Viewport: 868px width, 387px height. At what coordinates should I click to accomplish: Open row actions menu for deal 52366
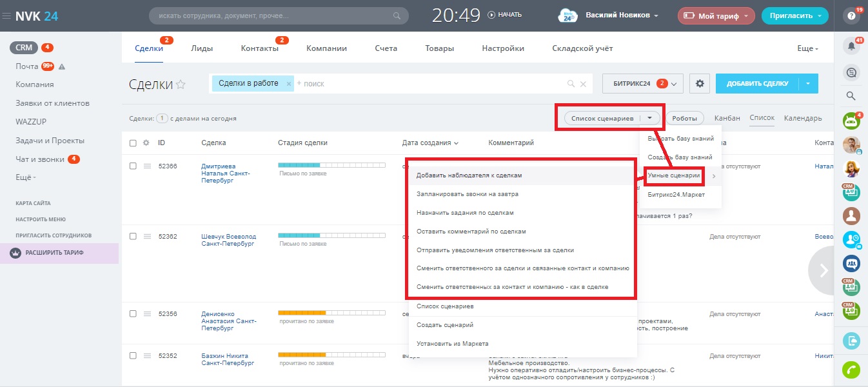(x=147, y=166)
